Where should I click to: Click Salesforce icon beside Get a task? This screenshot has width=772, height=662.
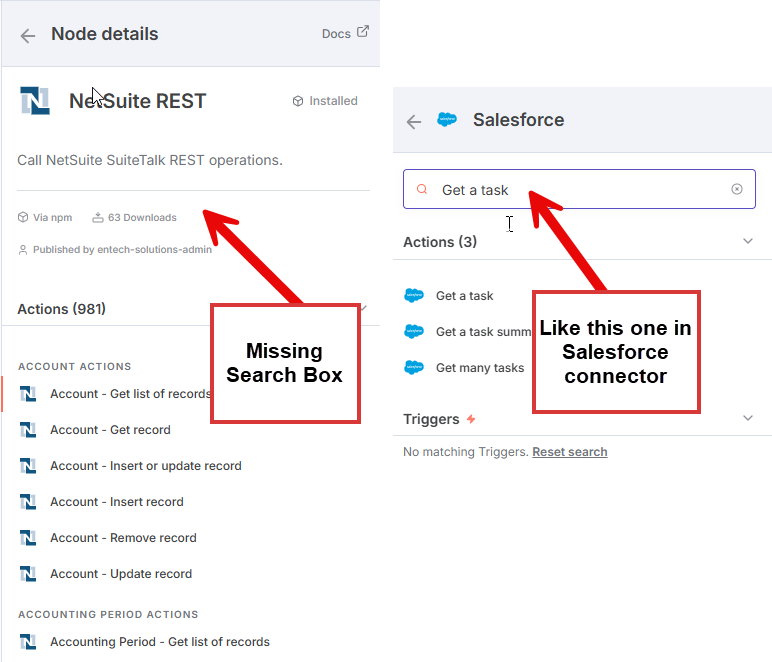point(414,295)
